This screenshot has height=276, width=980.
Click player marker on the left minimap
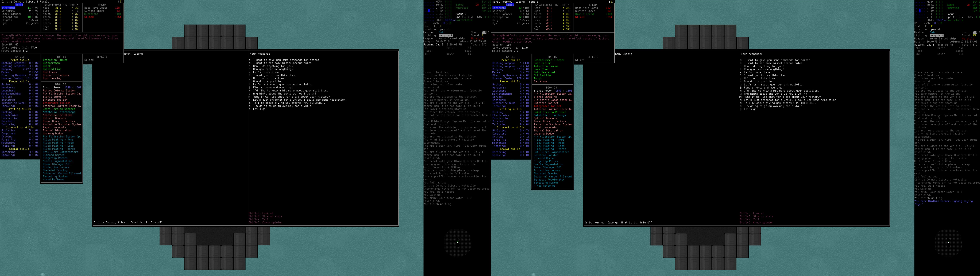coord(457,242)
